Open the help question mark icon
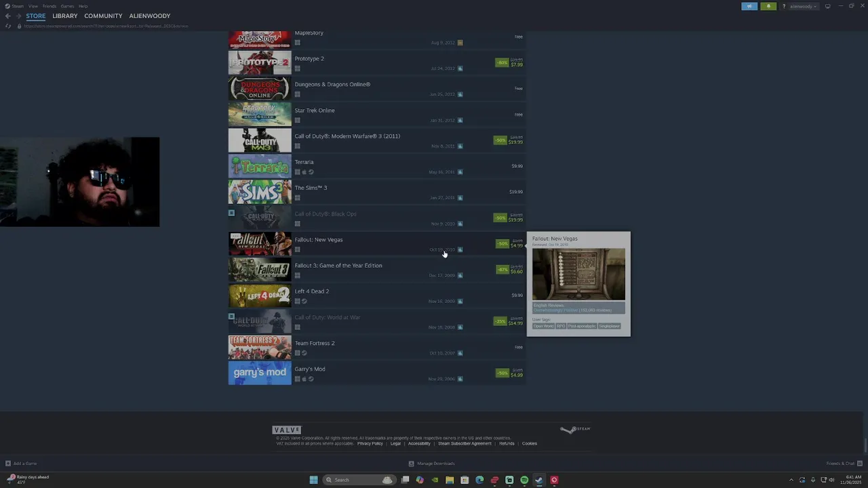The height and width of the screenshot is (488, 868). [784, 6]
